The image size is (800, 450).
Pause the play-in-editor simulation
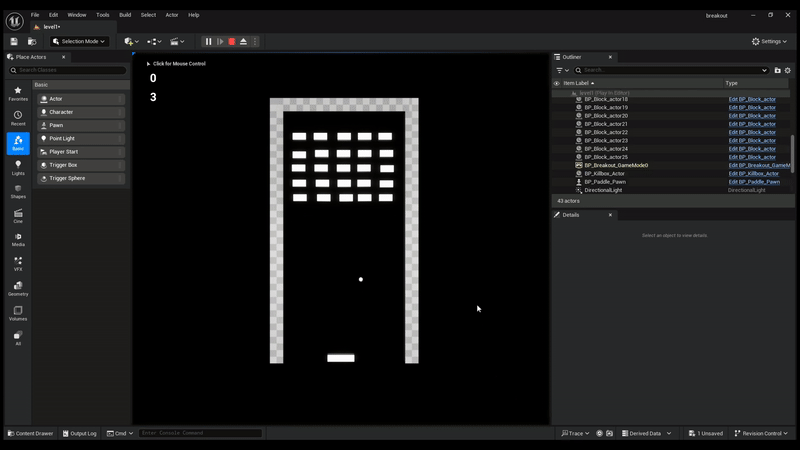[x=208, y=41]
